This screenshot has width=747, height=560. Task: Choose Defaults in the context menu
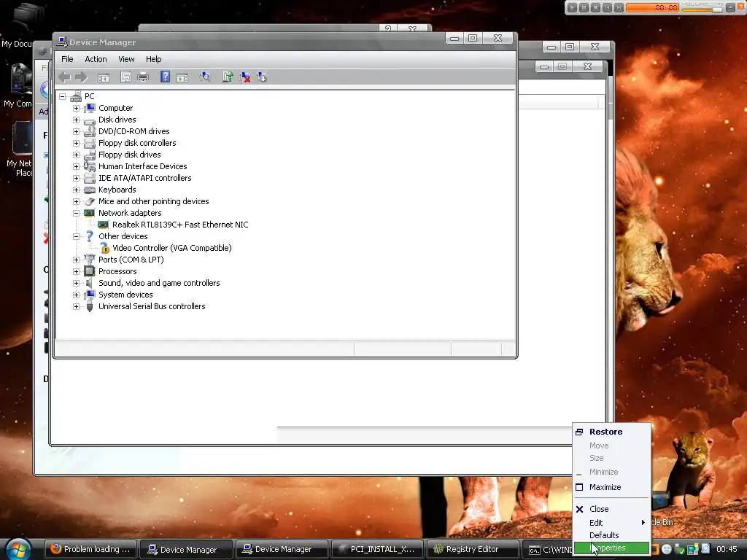click(x=612, y=535)
